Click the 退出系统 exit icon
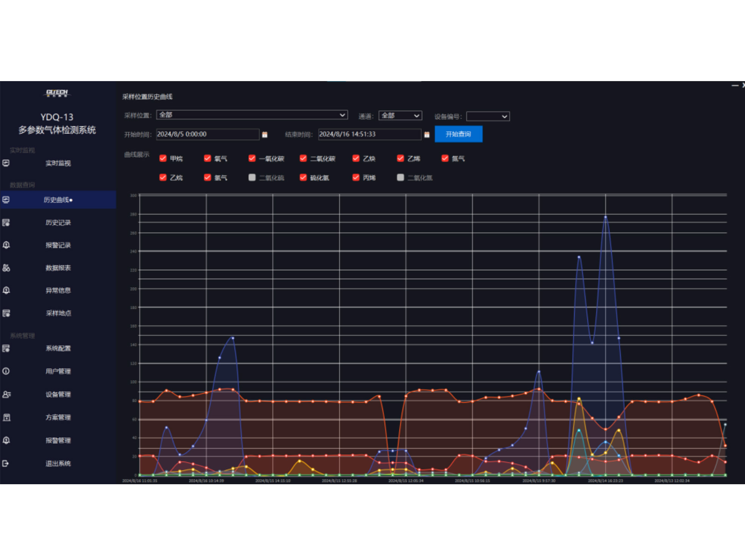Screen dimensions: 745x560 pyautogui.click(x=6, y=463)
